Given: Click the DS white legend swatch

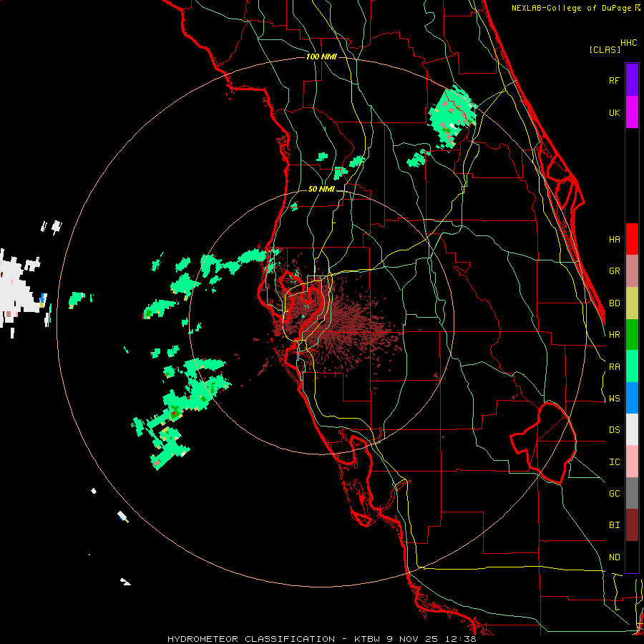Looking at the screenshot, I should pyautogui.click(x=632, y=429).
